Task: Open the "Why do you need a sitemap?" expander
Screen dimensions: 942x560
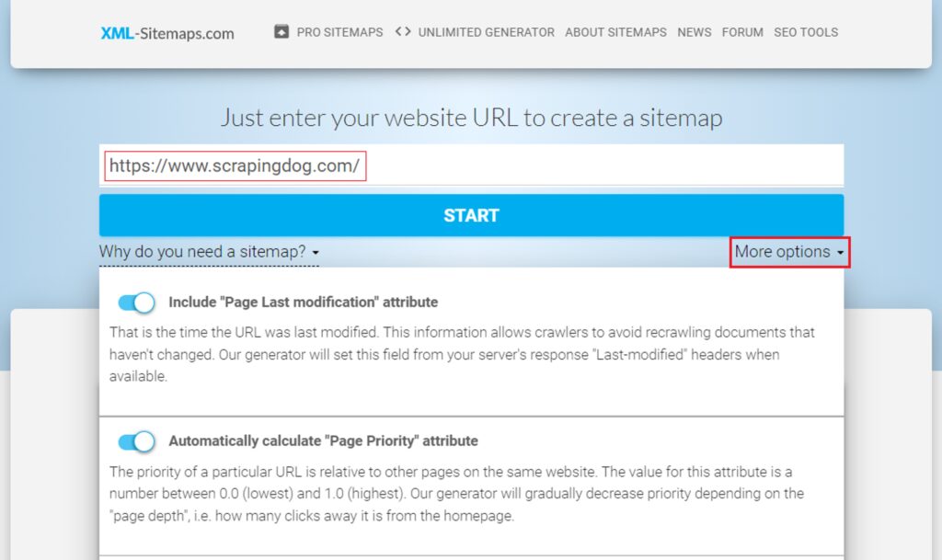Action: tap(209, 251)
